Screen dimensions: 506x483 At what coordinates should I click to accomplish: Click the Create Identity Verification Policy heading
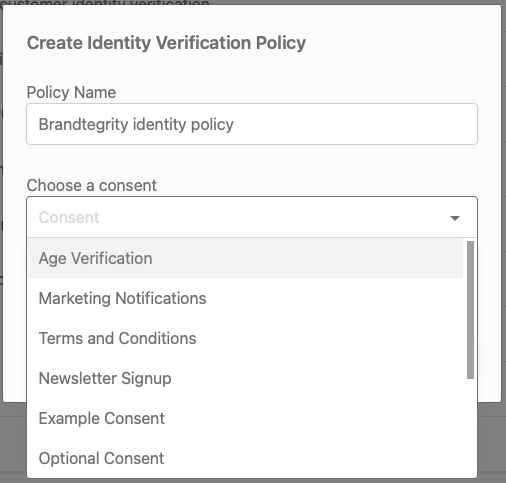[x=166, y=43]
